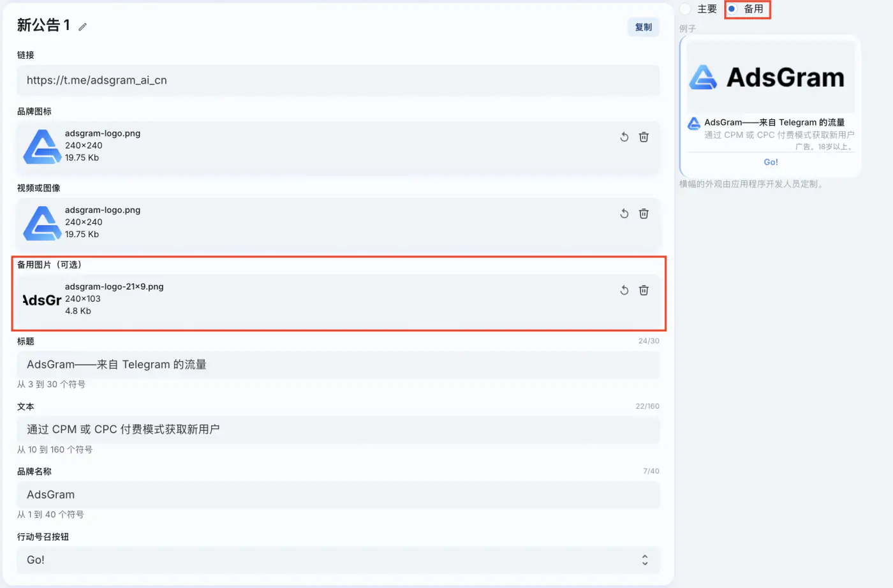893x588 pixels.
Task: Click the 标题 input field
Action: point(338,365)
